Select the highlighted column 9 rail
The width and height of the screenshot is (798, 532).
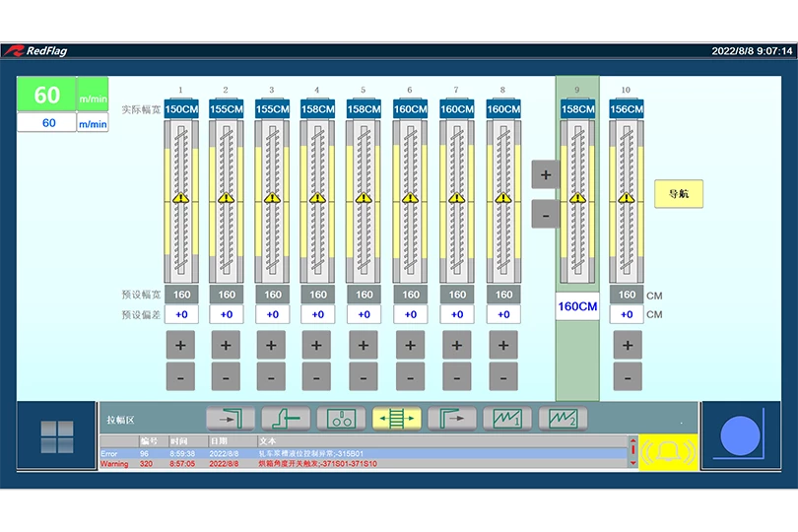577,201
